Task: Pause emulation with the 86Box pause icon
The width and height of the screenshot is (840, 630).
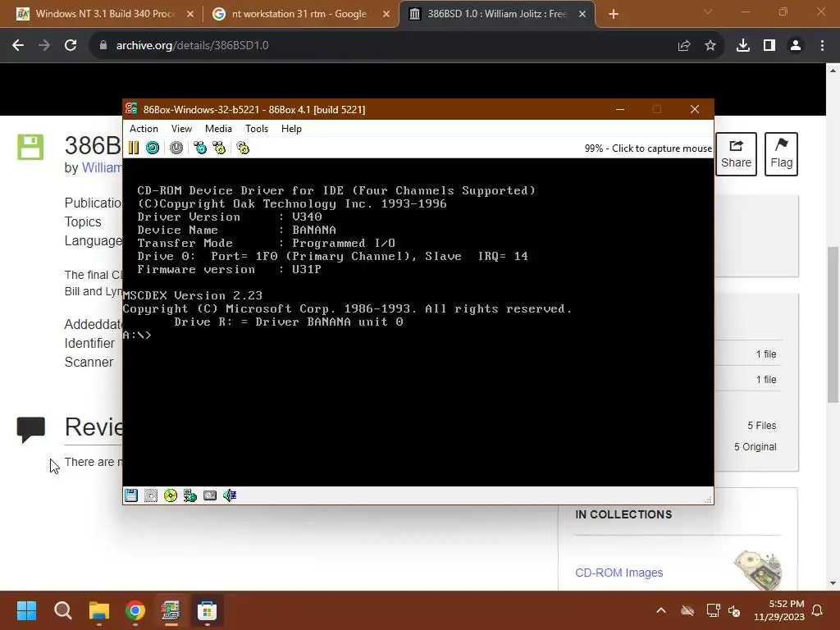Action: (134, 148)
